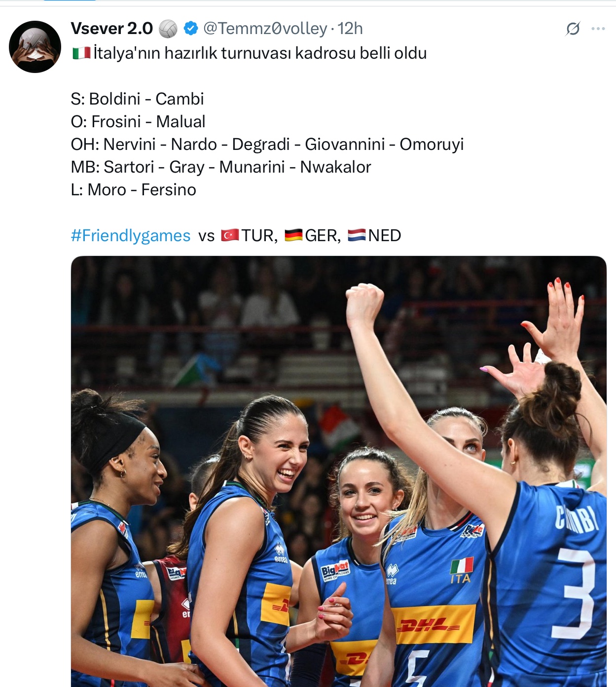
Task: Click the blue verified badge
Action: (x=191, y=29)
